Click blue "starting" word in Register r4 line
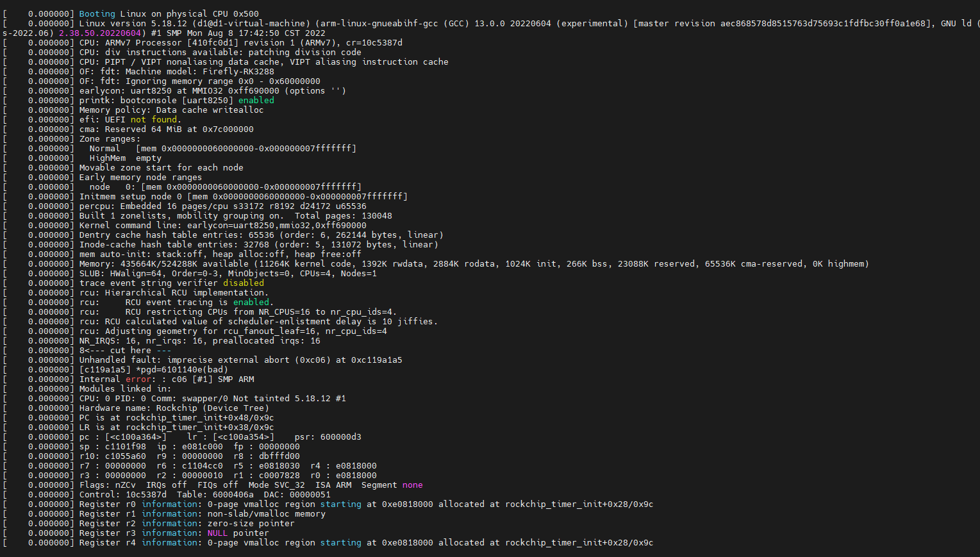The width and height of the screenshot is (980, 557). click(341, 542)
